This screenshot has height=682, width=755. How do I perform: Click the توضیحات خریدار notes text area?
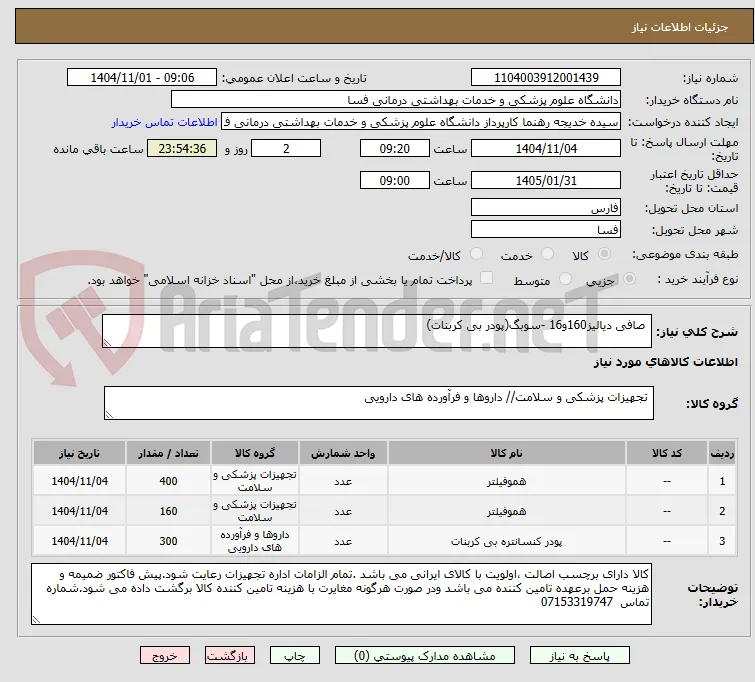(x=341, y=594)
